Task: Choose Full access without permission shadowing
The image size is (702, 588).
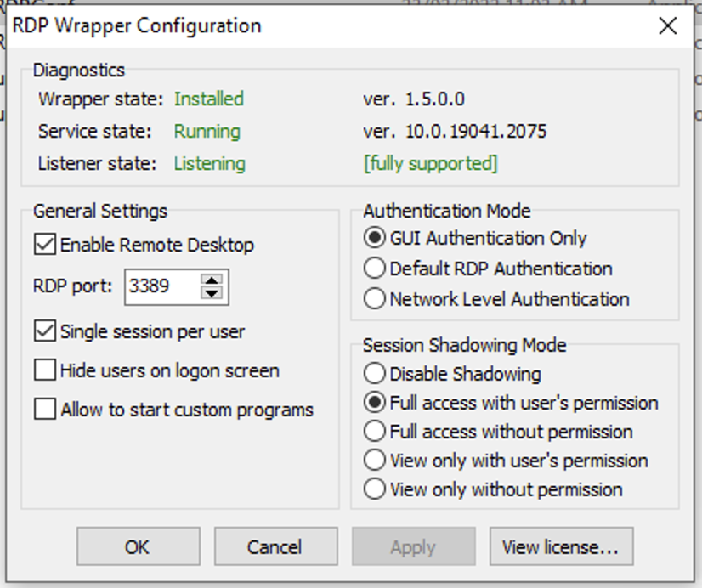Action: click(x=374, y=431)
